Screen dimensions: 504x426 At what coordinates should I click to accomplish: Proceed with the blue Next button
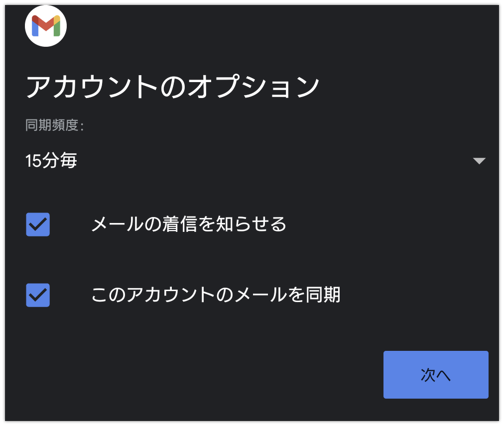436,375
